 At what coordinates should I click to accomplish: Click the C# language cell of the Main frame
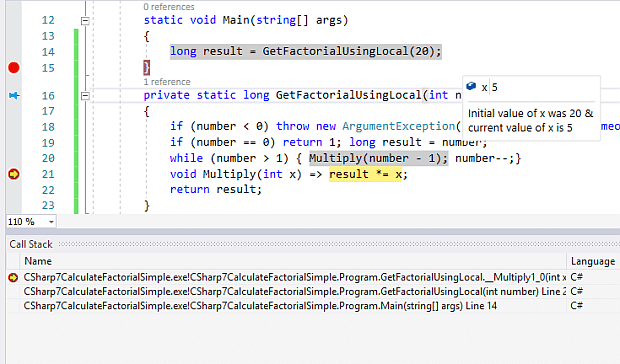click(x=577, y=306)
